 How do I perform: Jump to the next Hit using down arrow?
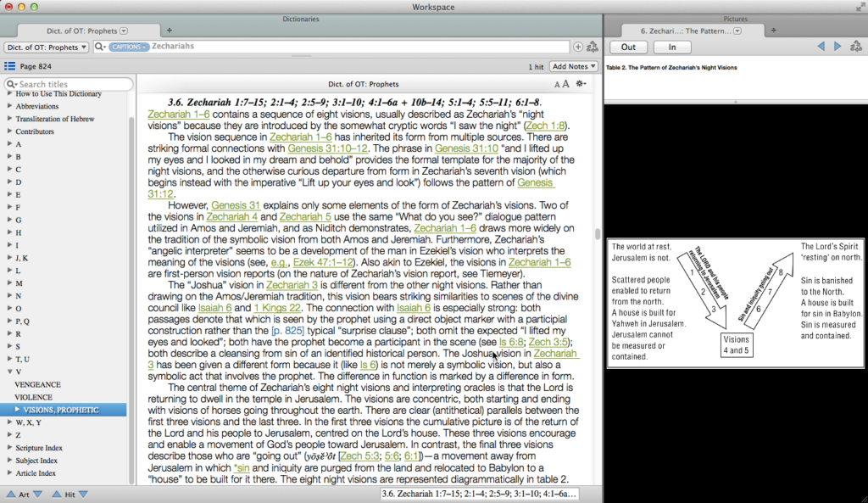pos(83,494)
